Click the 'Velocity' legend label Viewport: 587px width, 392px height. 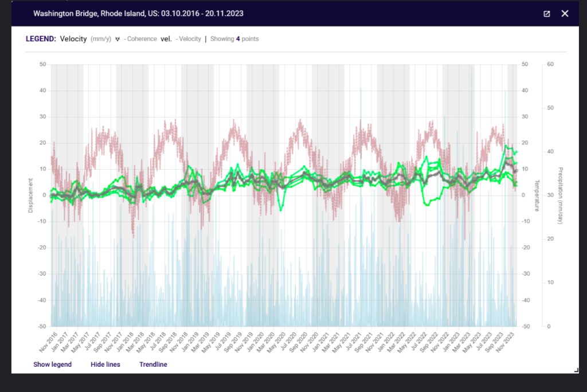(73, 38)
